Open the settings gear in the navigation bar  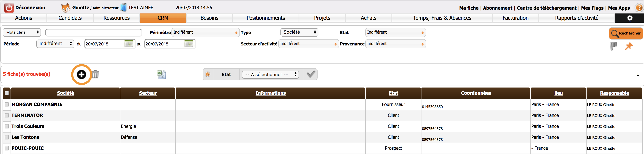[629, 18]
